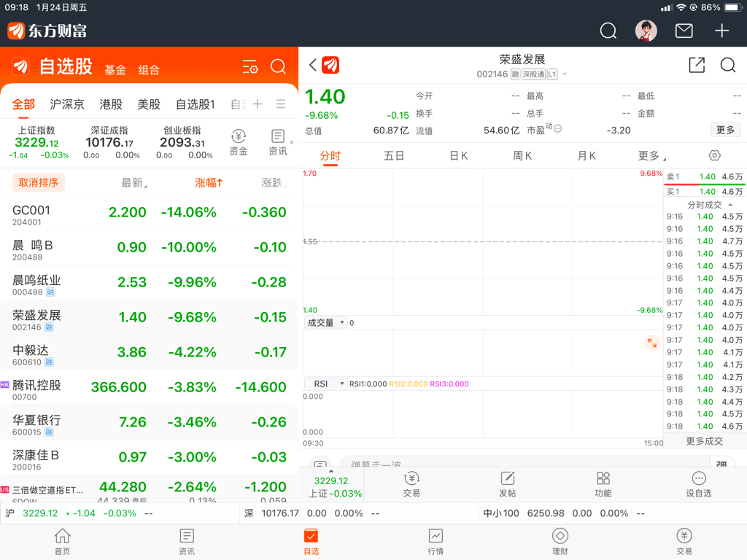Open 发帖 post icon

coord(508,484)
